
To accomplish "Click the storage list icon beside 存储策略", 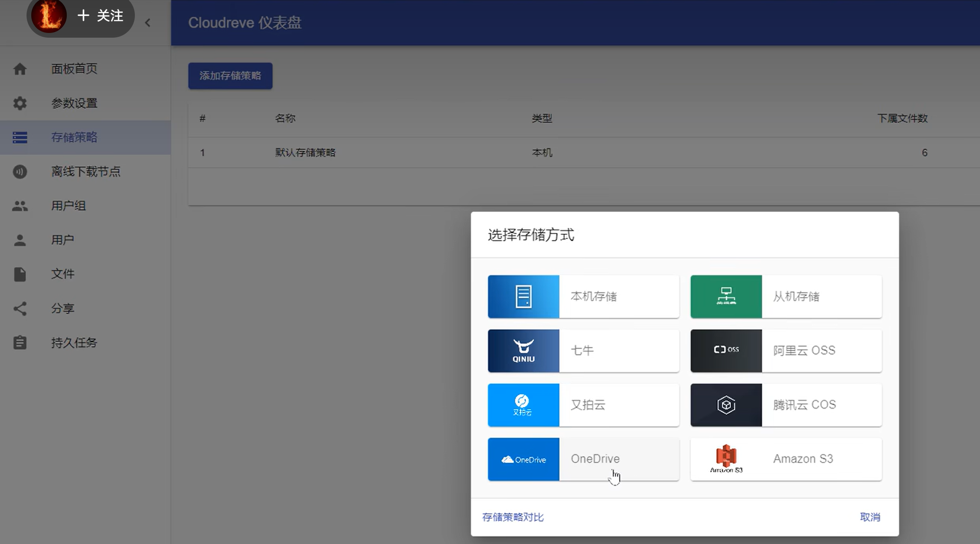I will coord(20,137).
